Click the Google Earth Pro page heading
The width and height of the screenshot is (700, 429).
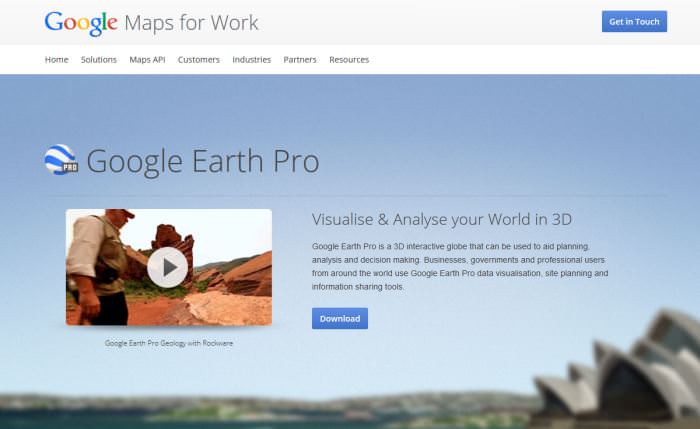[x=203, y=161]
